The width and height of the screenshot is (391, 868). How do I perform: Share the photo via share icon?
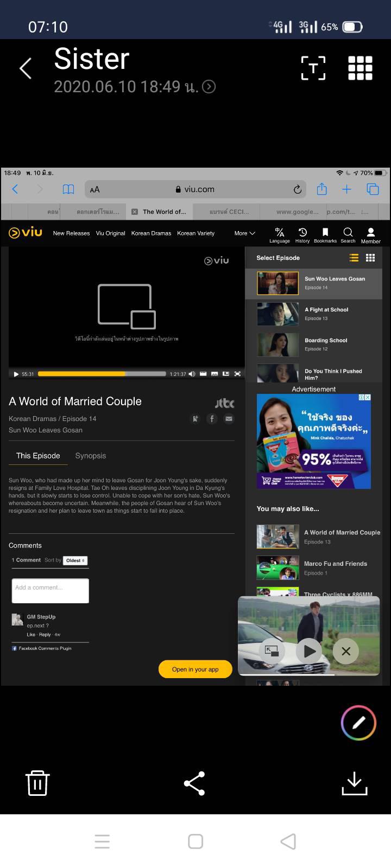[194, 783]
